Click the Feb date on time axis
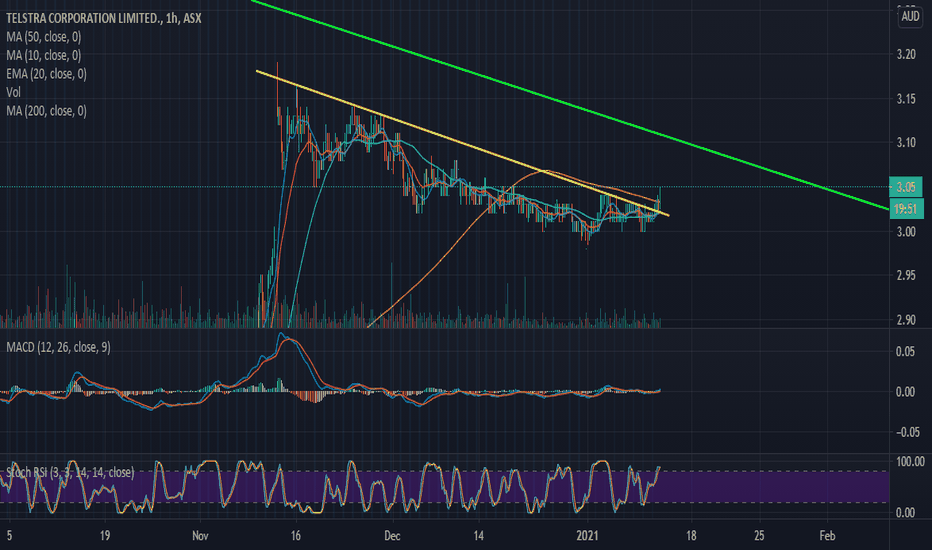Viewport: 932px width, 550px height. click(827, 536)
